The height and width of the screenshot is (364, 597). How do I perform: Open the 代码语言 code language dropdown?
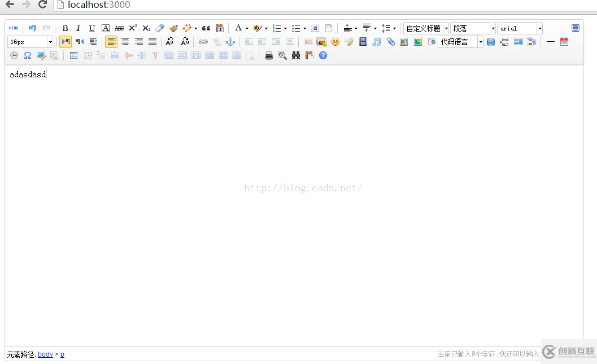[461, 42]
